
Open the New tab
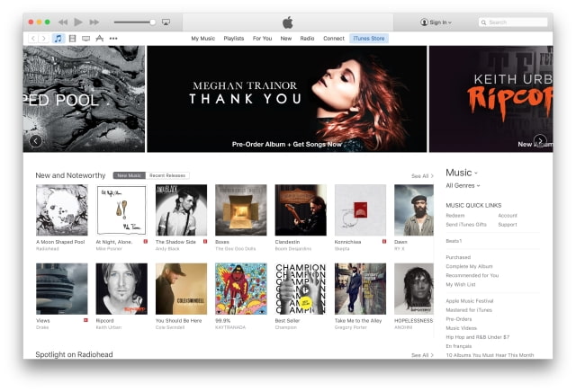[286, 38]
